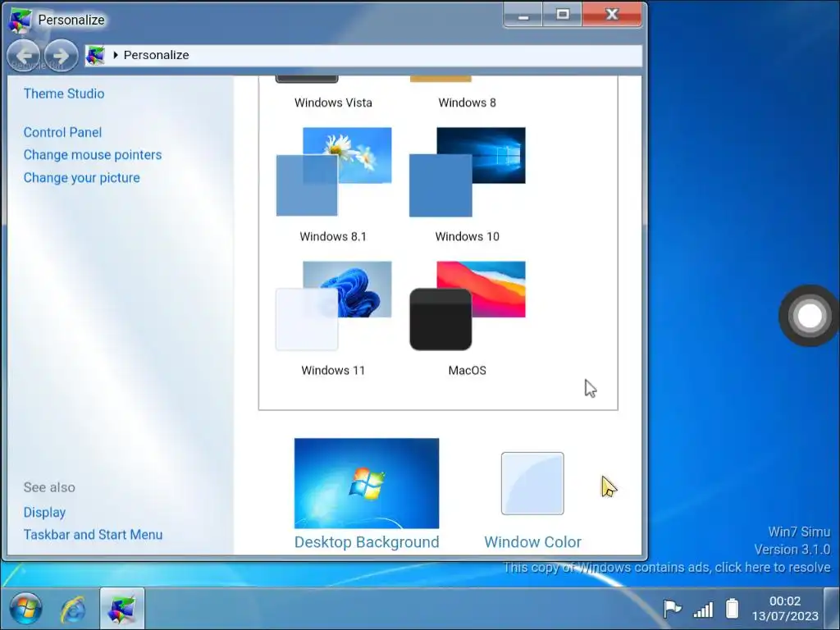The height and width of the screenshot is (630, 840).
Task: Open the Windows Start menu orb
Action: 25,608
